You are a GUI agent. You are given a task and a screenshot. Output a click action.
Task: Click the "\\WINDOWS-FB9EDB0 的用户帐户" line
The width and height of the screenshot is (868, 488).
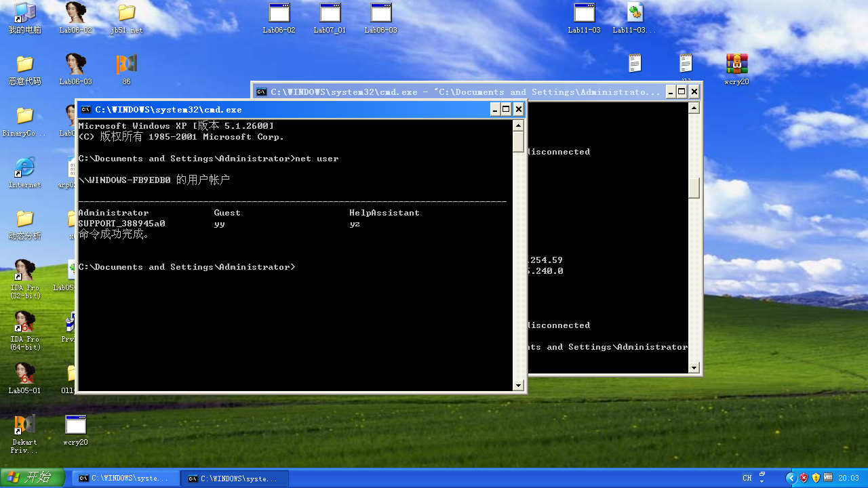tap(154, 180)
